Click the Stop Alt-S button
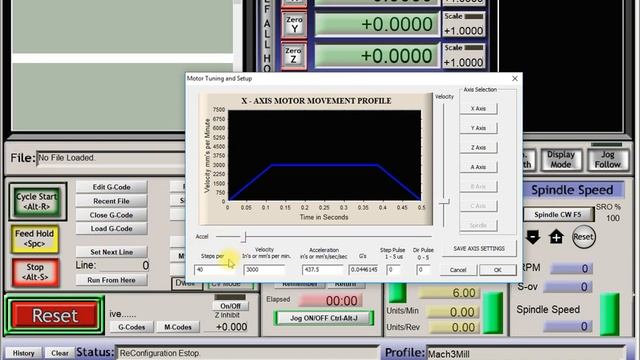 click(x=35, y=272)
